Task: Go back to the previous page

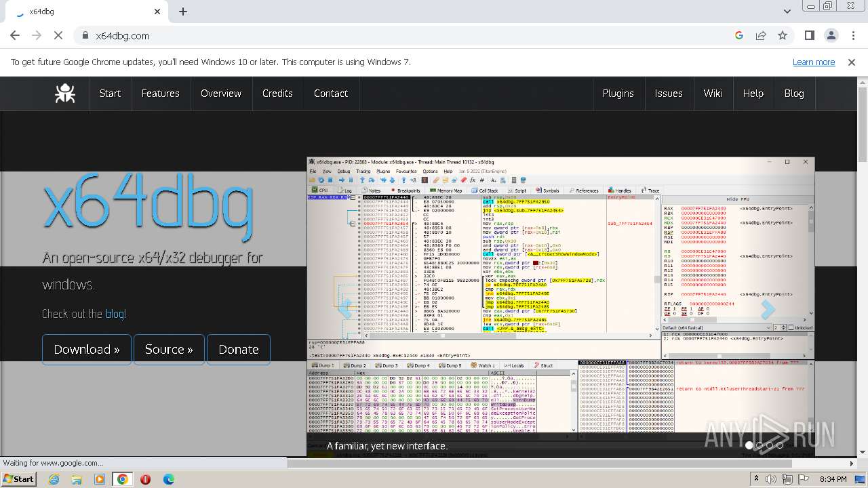Action: coord(15,35)
